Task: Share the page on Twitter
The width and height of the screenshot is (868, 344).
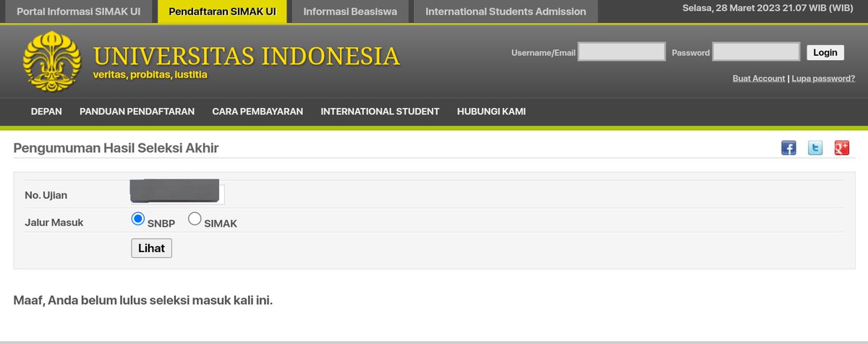Action: pos(815,148)
